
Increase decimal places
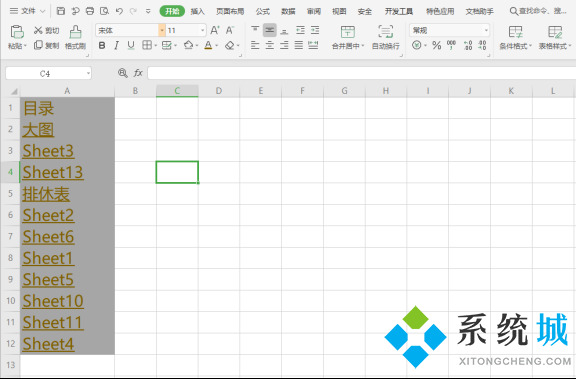pyautogui.click(x=468, y=45)
